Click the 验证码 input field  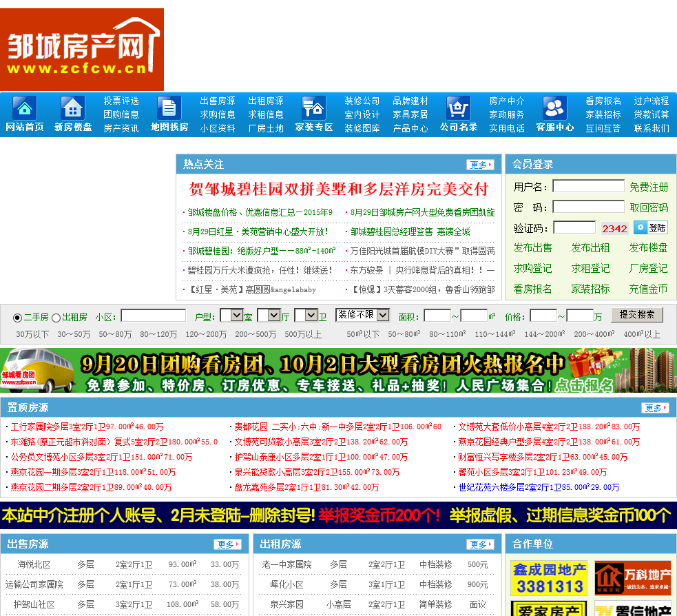(574, 227)
